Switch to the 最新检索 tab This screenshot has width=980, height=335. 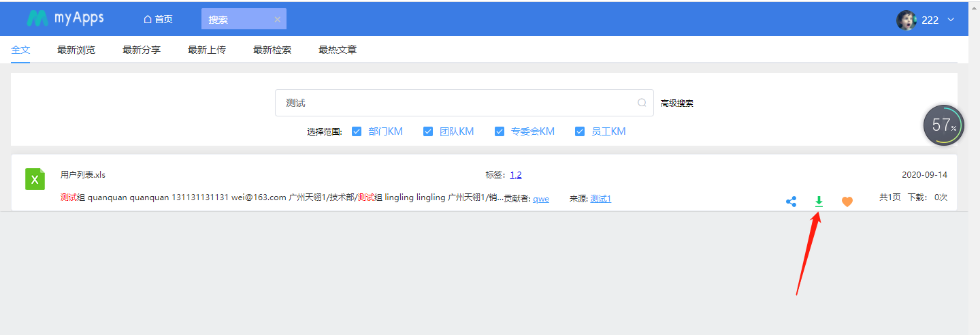(272, 50)
